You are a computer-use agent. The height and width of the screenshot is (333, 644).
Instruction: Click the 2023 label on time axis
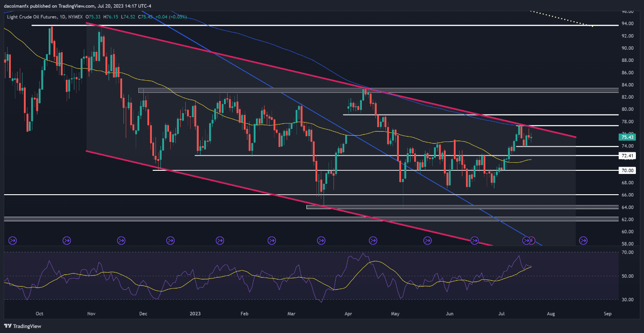[x=196, y=313]
